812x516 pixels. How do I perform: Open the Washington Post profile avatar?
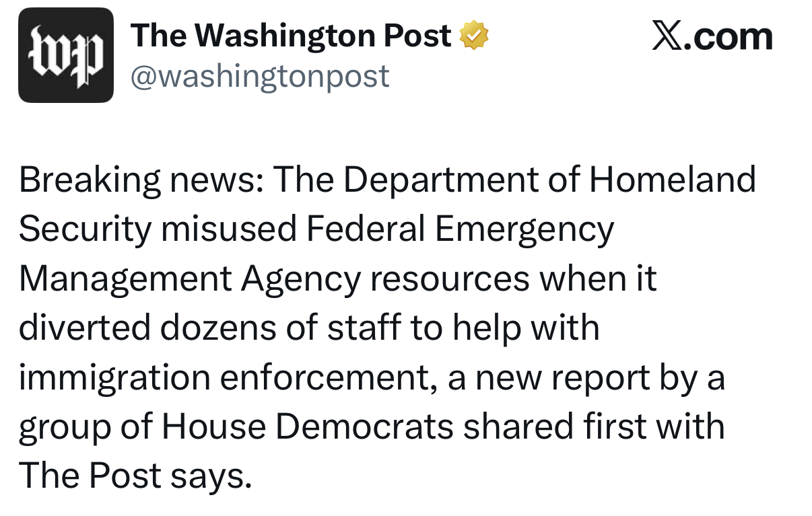click(x=66, y=55)
